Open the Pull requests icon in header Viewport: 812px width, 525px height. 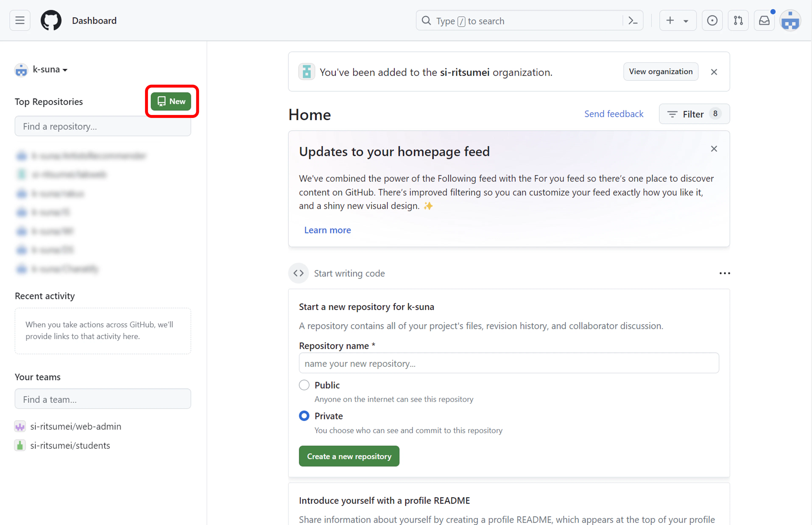pos(738,20)
